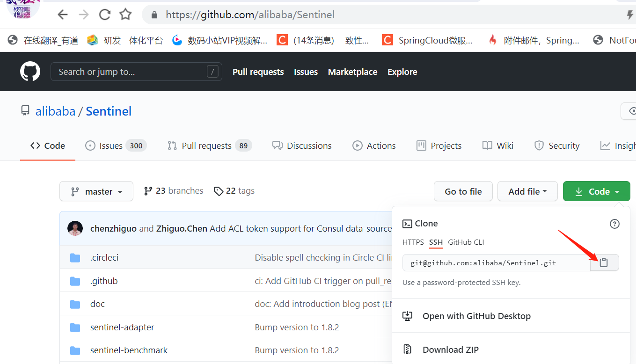Image resolution: width=636 pixels, height=364 pixels.
Task: Open the Add ACL token support commit message
Action: tap(301, 229)
